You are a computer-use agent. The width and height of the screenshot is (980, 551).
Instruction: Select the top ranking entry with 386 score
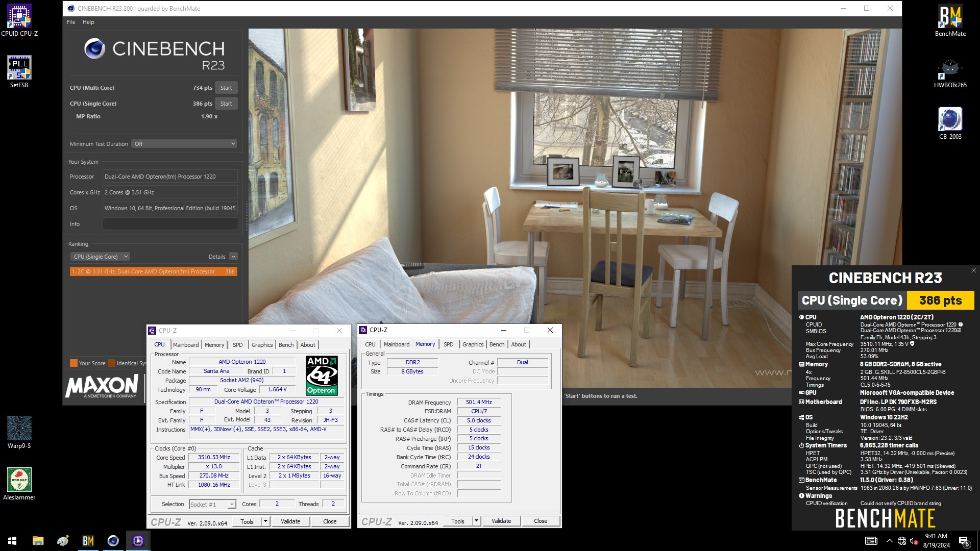[x=153, y=271]
